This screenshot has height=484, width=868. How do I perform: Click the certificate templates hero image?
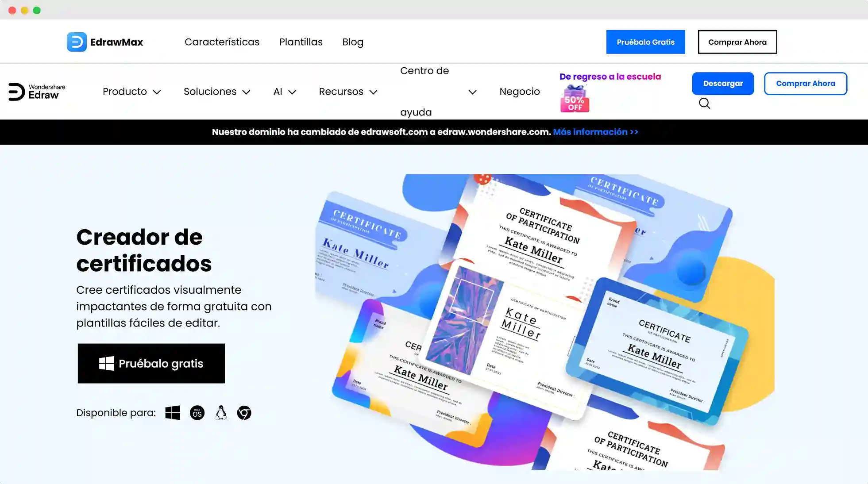(544, 322)
